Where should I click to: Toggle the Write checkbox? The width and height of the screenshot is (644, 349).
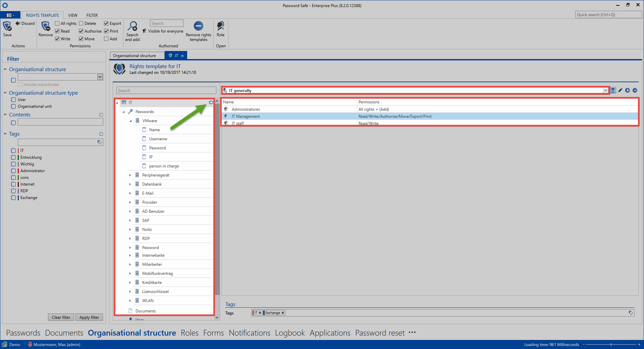(57, 39)
